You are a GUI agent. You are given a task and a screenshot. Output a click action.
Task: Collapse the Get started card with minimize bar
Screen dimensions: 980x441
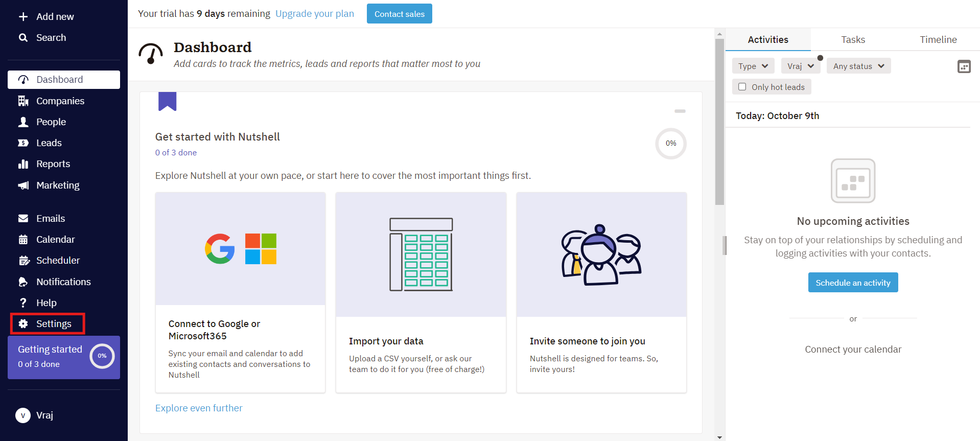680,111
